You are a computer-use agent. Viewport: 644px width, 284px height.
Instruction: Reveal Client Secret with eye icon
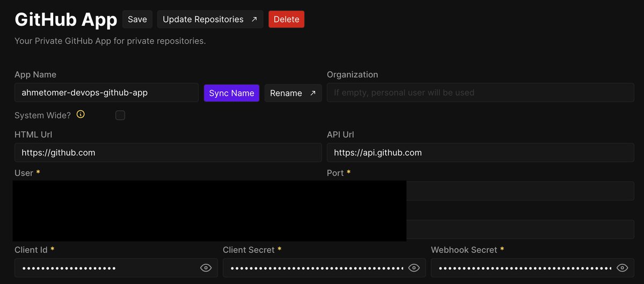click(x=414, y=268)
